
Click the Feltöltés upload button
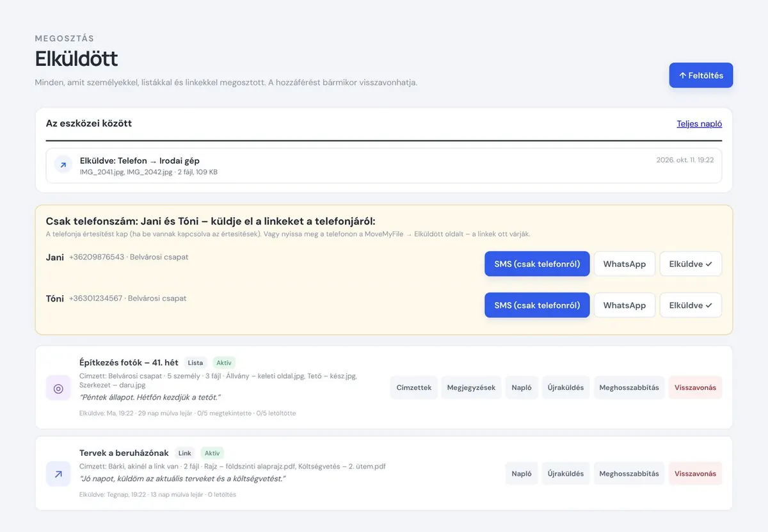(x=701, y=75)
